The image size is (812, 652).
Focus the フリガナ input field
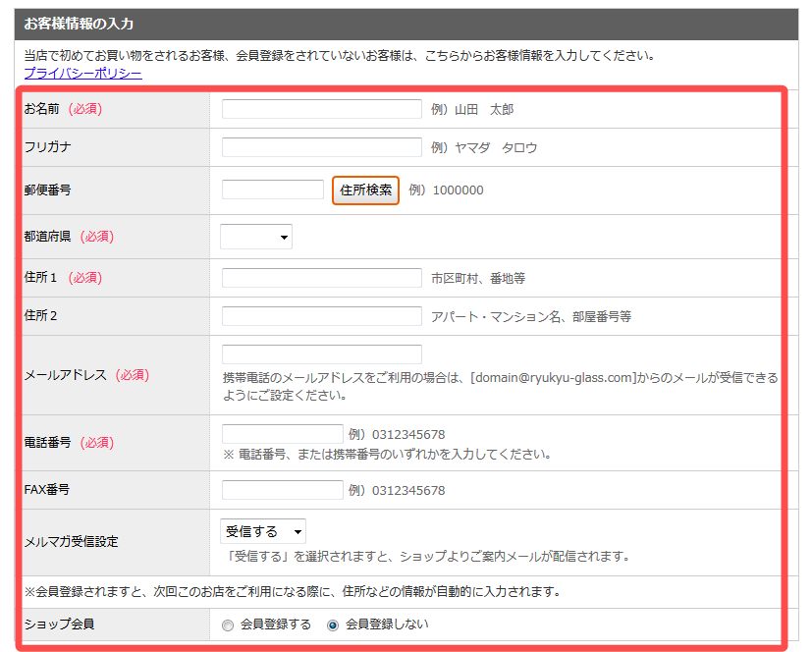point(321,147)
